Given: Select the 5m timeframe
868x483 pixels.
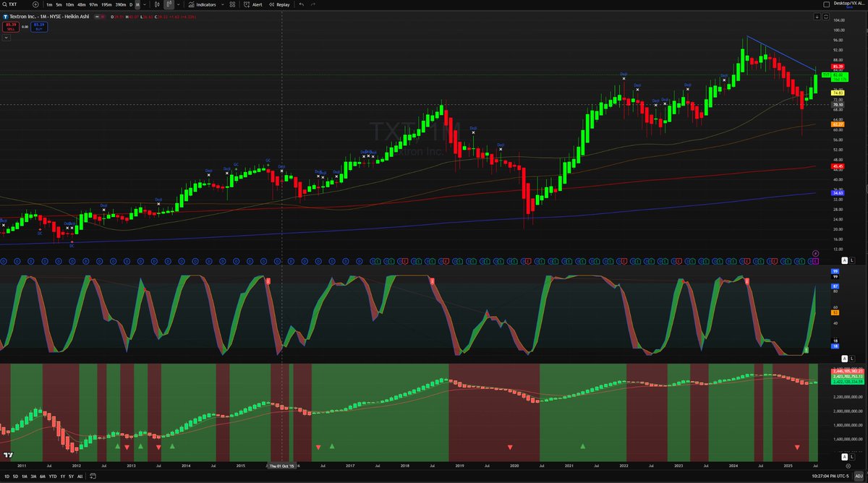Looking at the screenshot, I should coord(59,4).
